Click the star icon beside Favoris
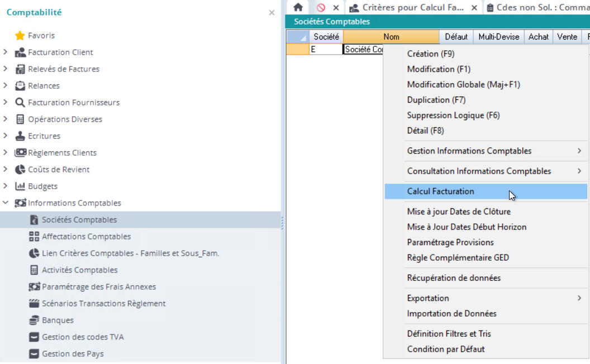This screenshot has height=364, width=590. coord(20,36)
